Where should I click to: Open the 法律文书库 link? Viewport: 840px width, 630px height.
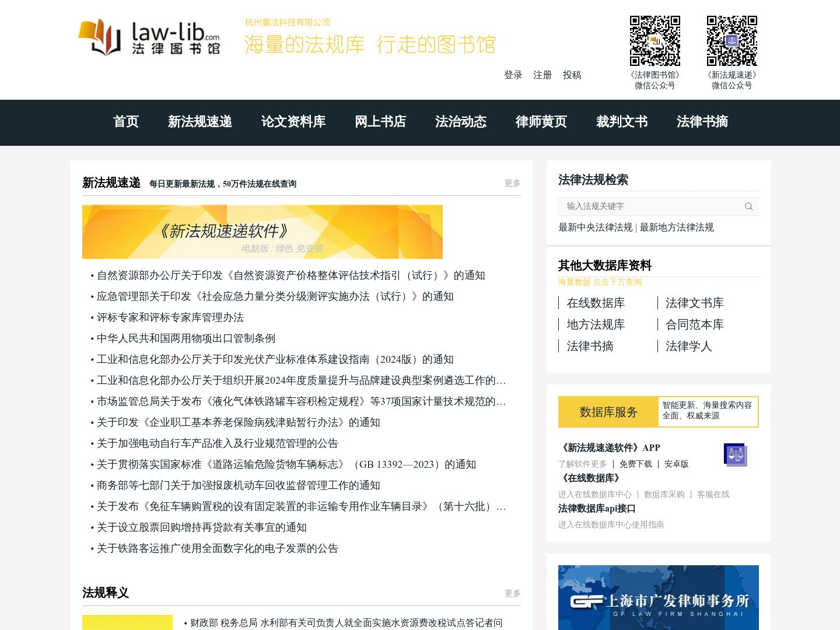tap(695, 303)
